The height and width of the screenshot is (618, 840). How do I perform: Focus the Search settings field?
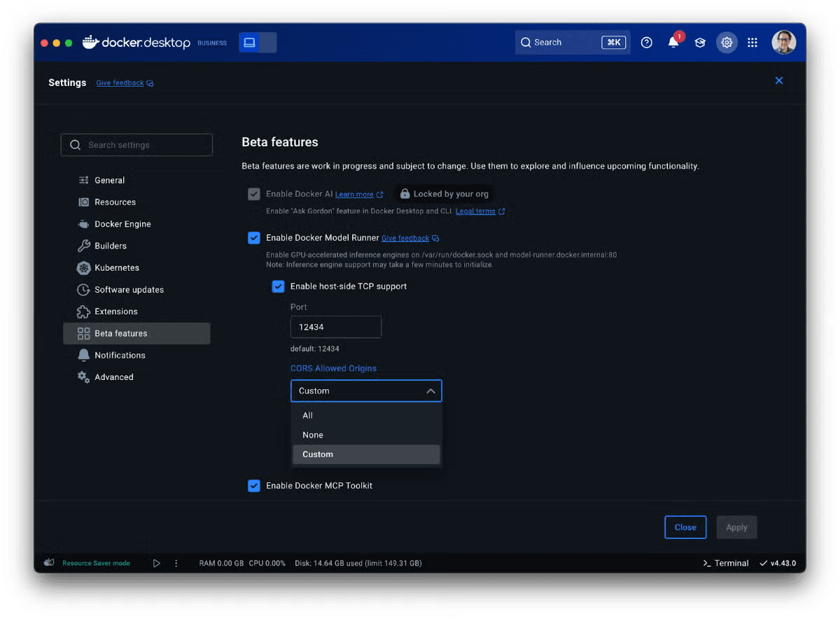136,145
